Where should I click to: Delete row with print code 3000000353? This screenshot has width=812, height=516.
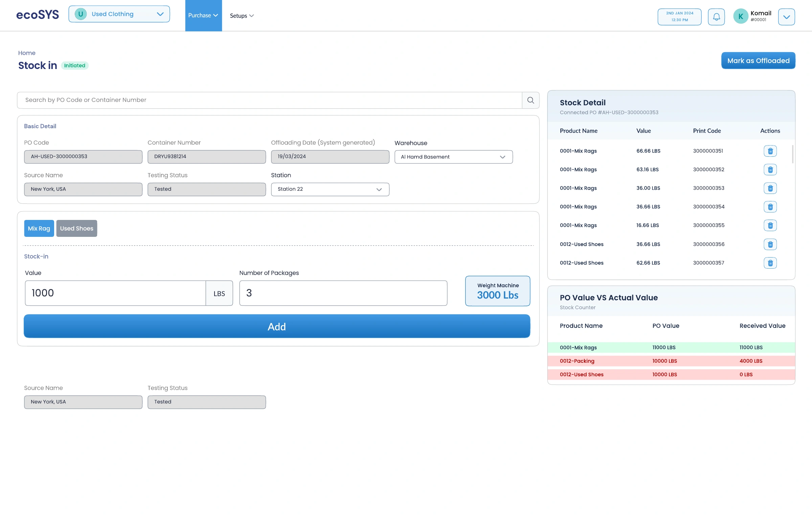pos(770,188)
